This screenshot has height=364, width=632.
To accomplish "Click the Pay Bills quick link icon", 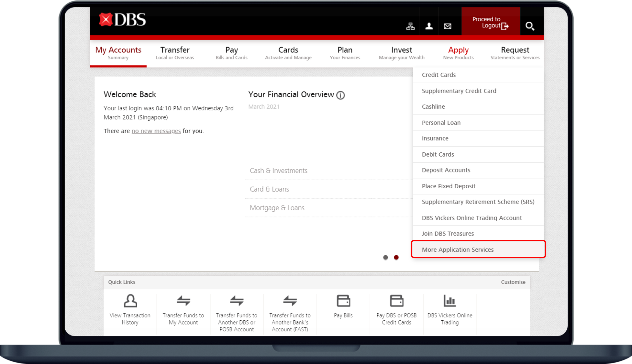I will coord(343,301).
